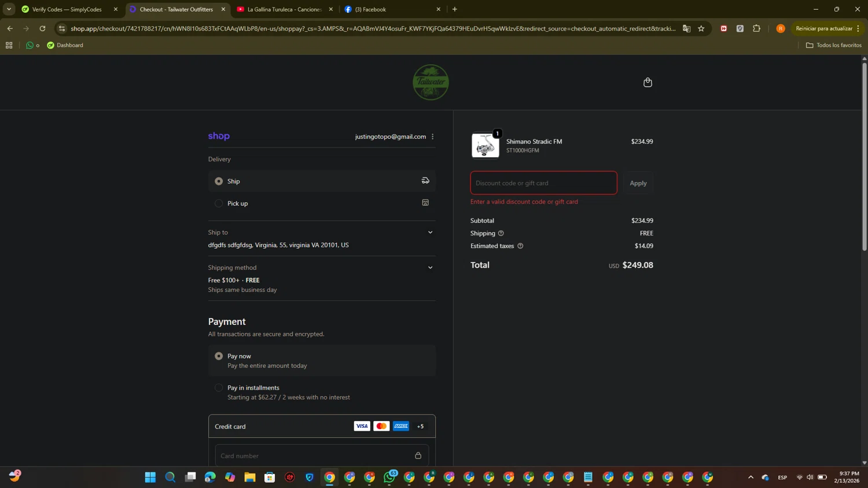868x488 pixels.
Task: Click the red fast-forward extension icon
Action: pyautogui.click(x=723, y=28)
